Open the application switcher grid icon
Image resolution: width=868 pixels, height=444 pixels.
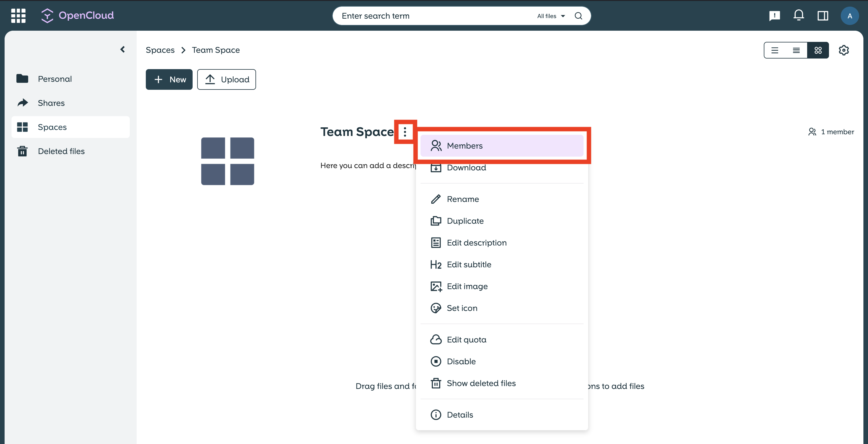pos(18,15)
